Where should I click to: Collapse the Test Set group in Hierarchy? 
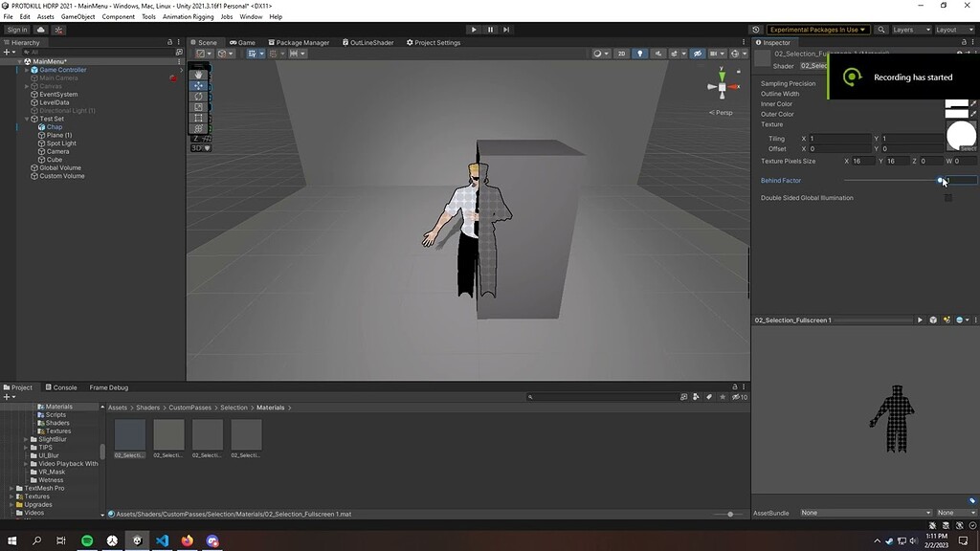(x=28, y=119)
